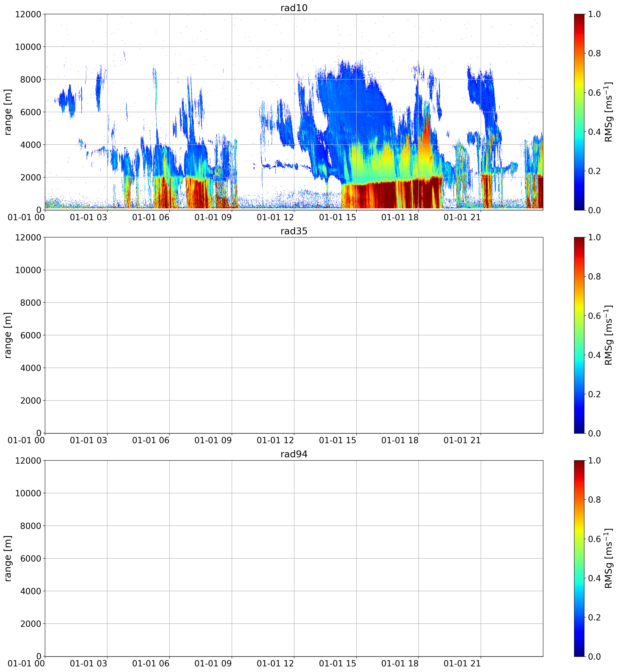Click the RMSg [ms⁻¹] label beside rad94 colorbar
Screen dimensions: 618x672
click(608, 558)
